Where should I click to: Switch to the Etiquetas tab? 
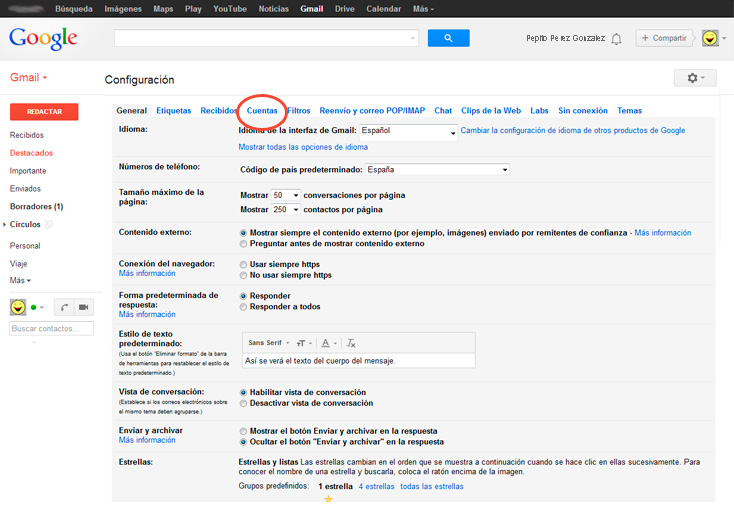174,110
